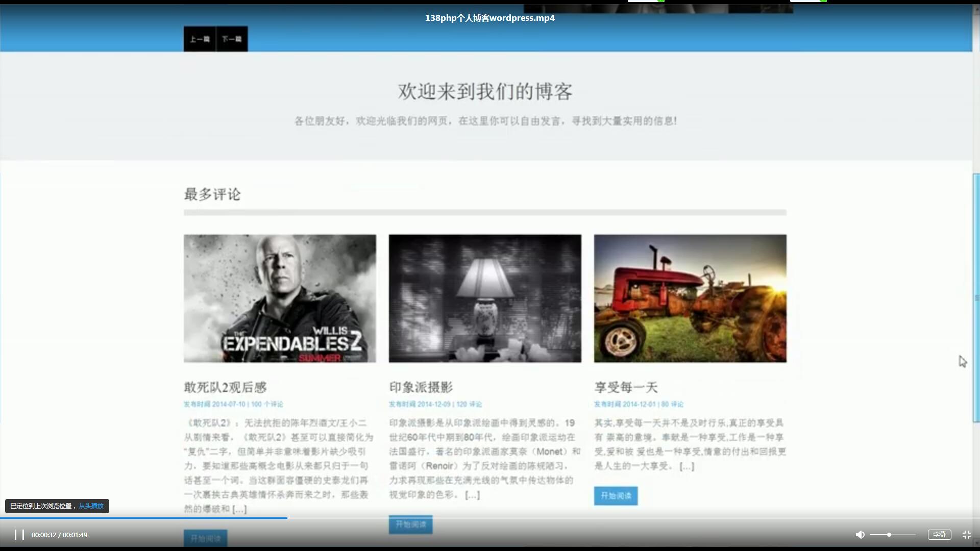Toggle subtitles with the 字幕 button

pos(939,535)
